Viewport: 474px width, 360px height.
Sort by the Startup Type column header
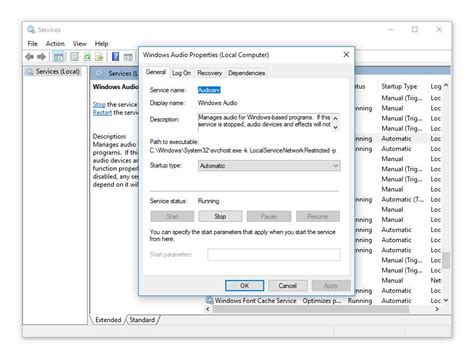[399, 86]
